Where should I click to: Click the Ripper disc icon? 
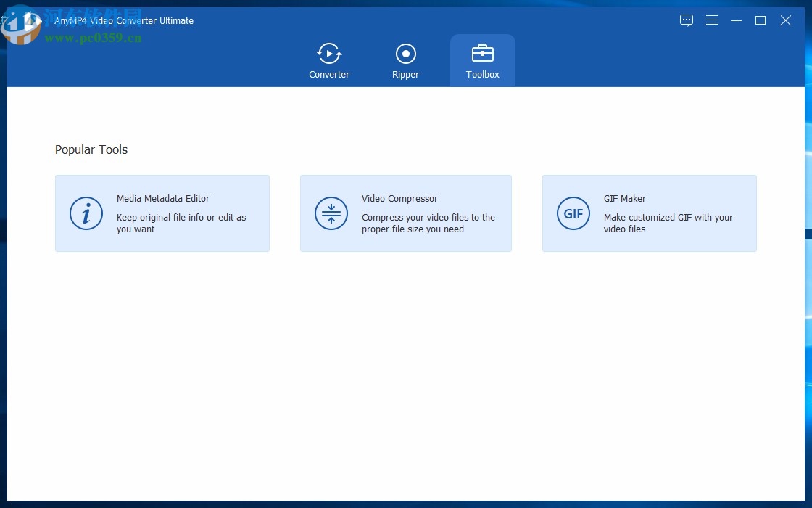405,53
